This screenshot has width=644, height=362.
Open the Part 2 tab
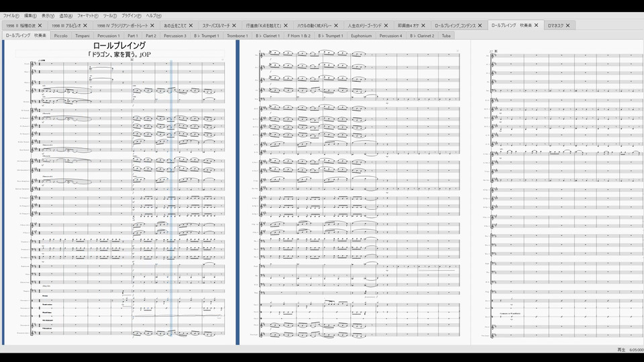[151, 36]
